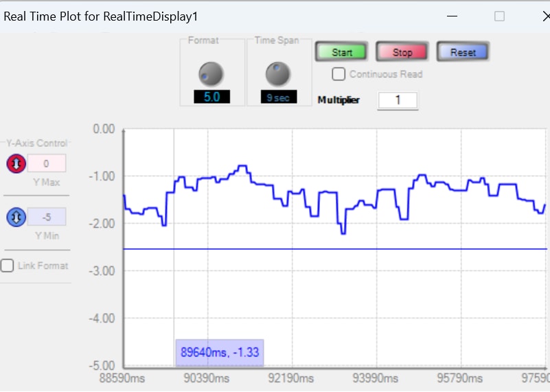Click the Y Max value field
550x392 pixels.
tap(46, 163)
